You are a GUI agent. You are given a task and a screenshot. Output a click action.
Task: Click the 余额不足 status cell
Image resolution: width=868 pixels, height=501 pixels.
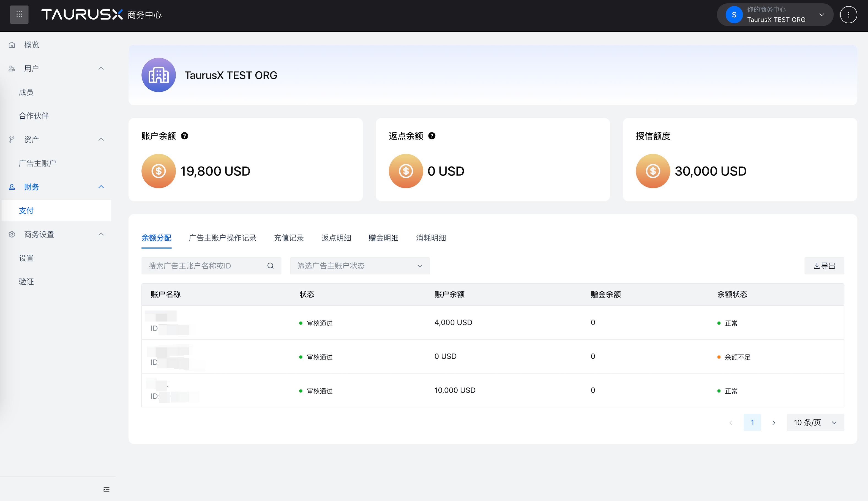click(734, 357)
